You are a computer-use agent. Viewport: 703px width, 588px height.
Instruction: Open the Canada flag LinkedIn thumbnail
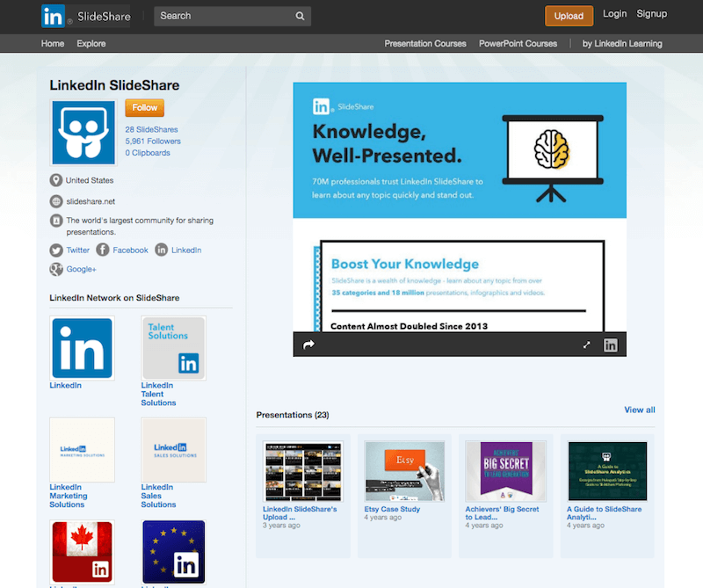pos(82,552)
